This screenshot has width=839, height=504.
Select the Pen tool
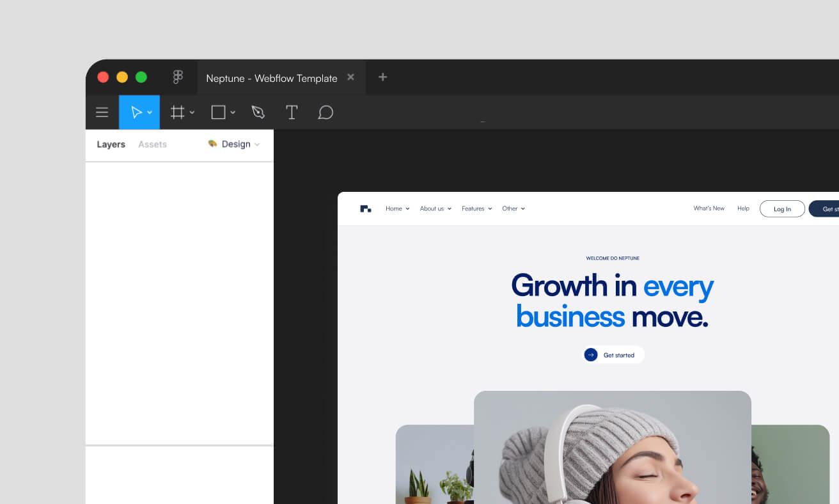pos(258,113)
